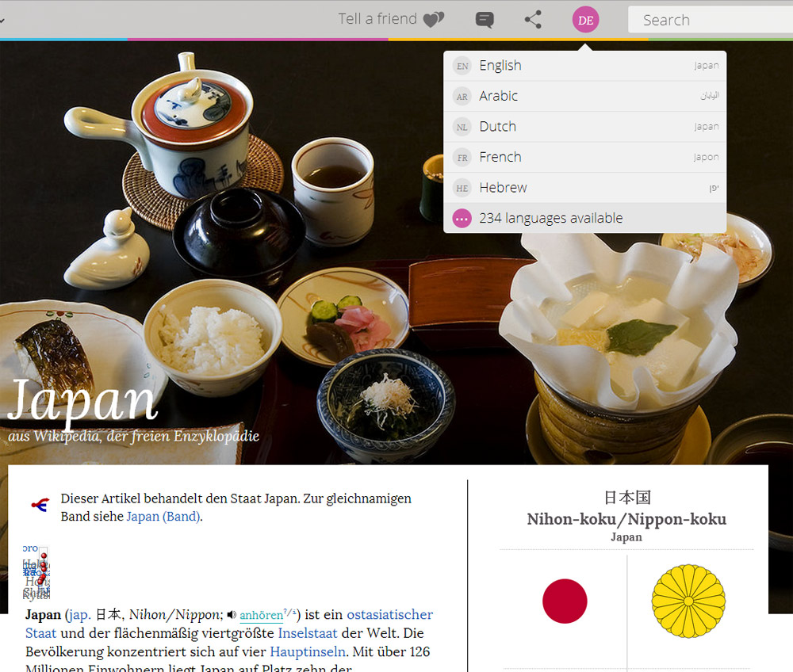
Task: Select English from language list
Action: 584,66
